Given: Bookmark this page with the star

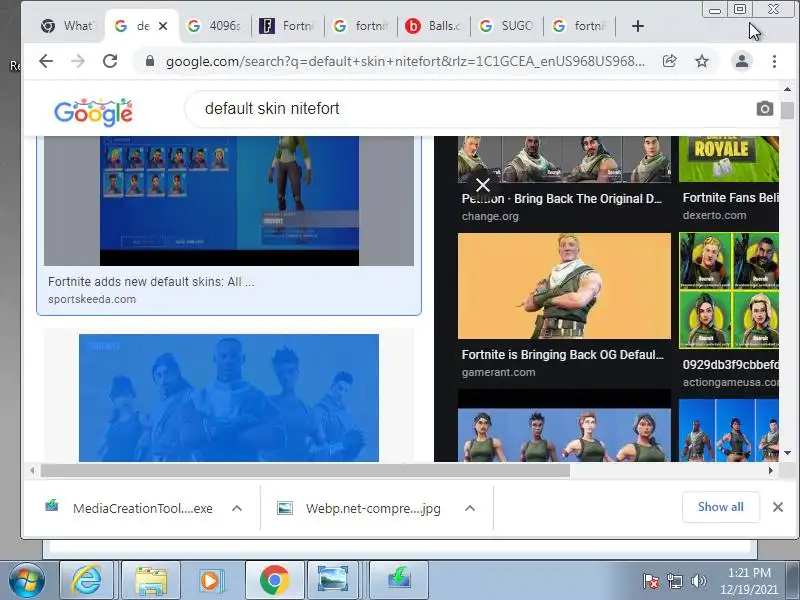Looking at the screenshot, I should coord(702,61).
